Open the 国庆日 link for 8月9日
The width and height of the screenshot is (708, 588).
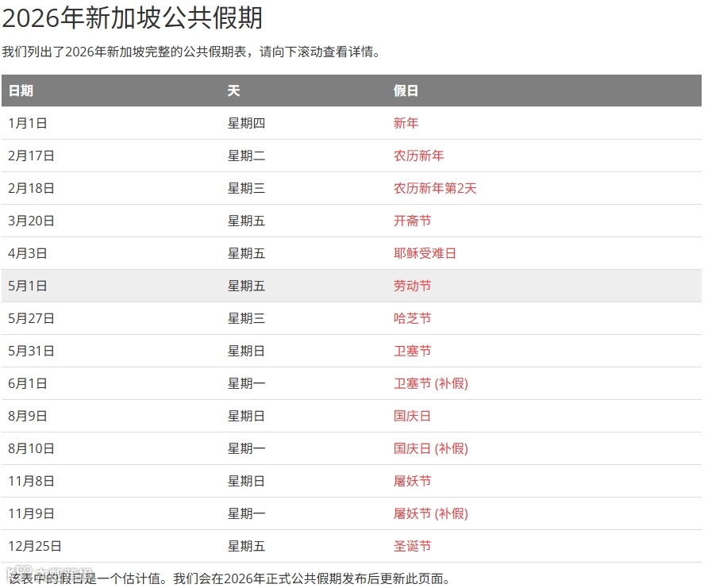coord(412,416)
